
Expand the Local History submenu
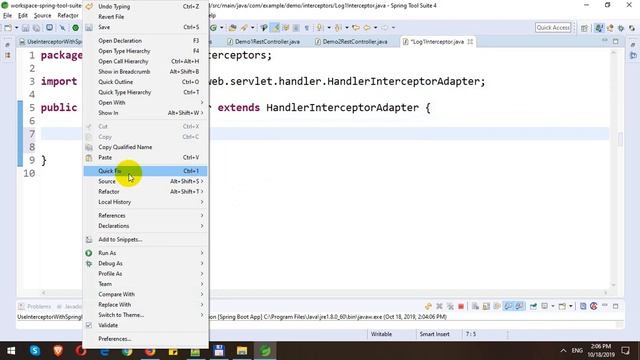coord(145,202)
